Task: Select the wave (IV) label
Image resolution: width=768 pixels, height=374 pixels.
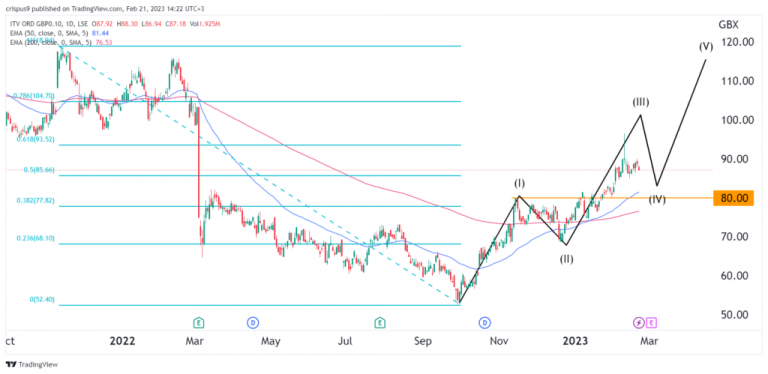Action: 657,199
